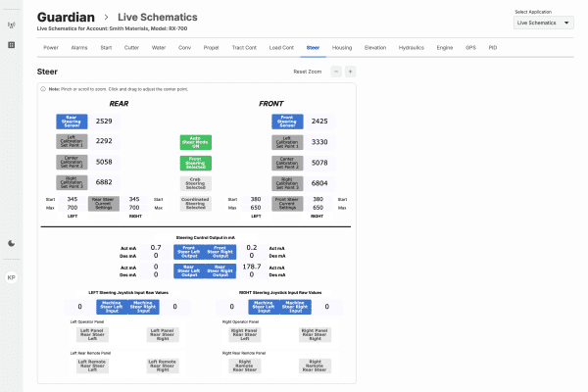
Task: Click Front Steering Selected indicator
Action: pyautogui.click(x=196, y=163)
